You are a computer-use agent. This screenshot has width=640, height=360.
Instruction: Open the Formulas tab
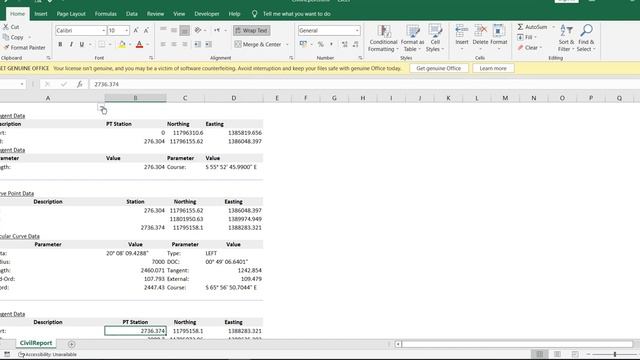106,14
